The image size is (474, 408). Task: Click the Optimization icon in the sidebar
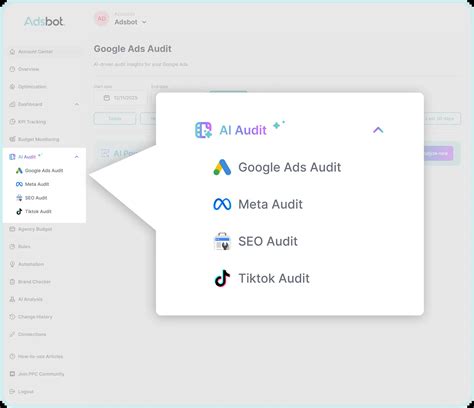click(12, 87)
